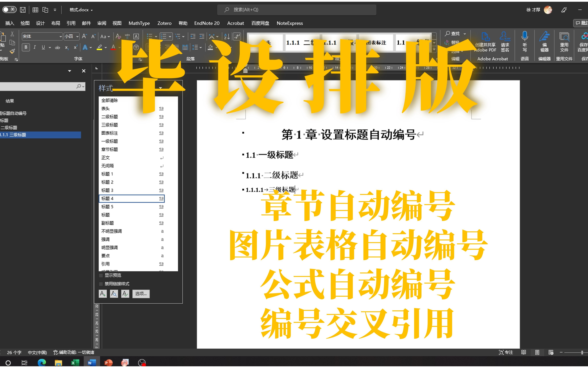Screen dimensions: 588x368
Task: Click the bullet list icon
Action: point(150,37)
